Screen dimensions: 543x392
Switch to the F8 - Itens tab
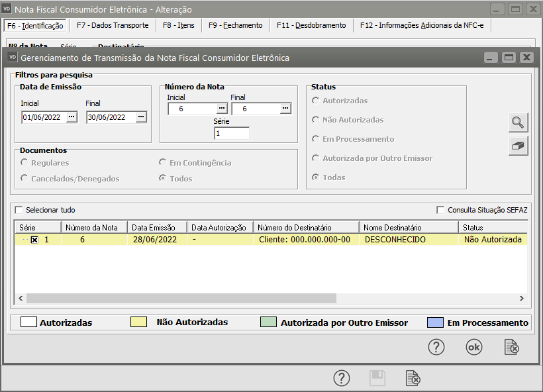coord(178,25)
